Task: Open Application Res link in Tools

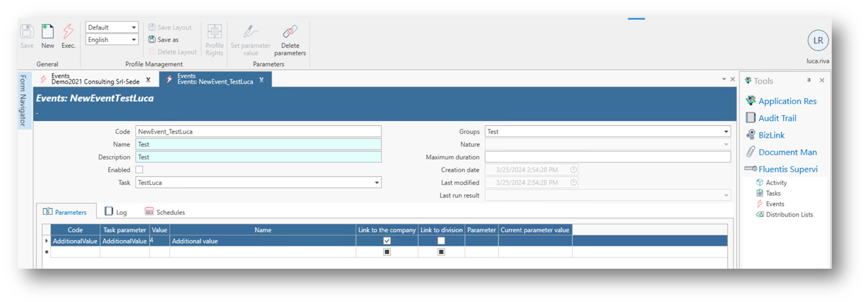Action: [x=787, y=101]
